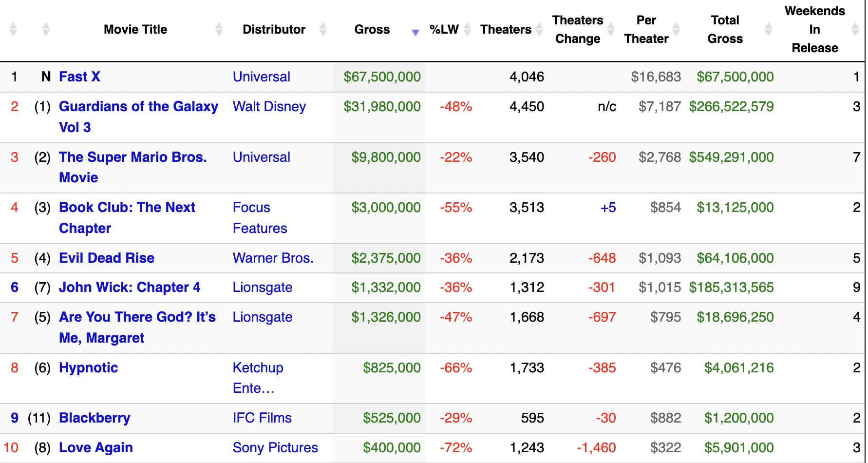The image size is (868, 463).
Task: Open Sony Pictures distributor link
Action: 275,448
